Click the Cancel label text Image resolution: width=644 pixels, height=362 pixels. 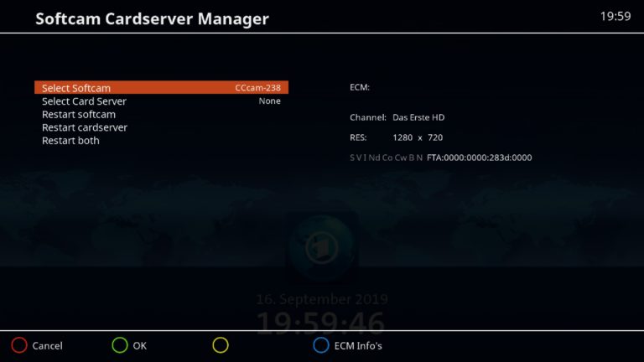pyautogui.click(x=48, y=346)
